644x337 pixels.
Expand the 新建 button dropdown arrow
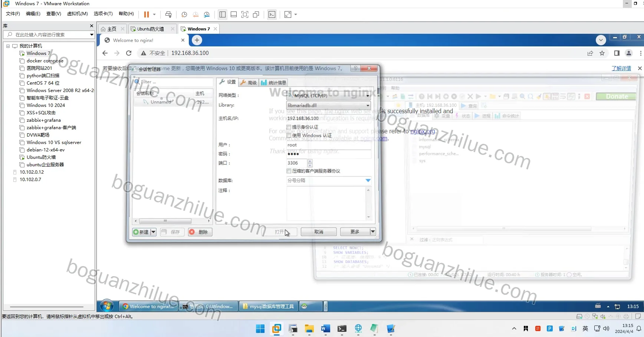[153, 232]
